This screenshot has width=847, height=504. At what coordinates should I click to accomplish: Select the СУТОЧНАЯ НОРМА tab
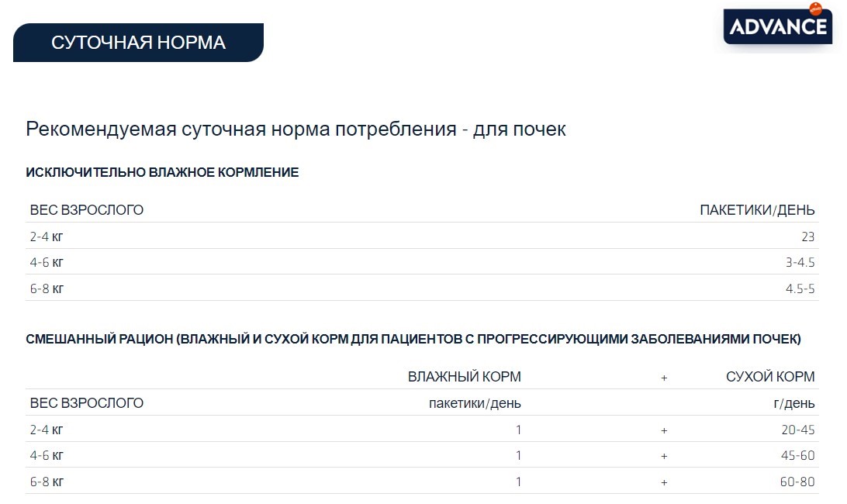[x=138, y=43]
